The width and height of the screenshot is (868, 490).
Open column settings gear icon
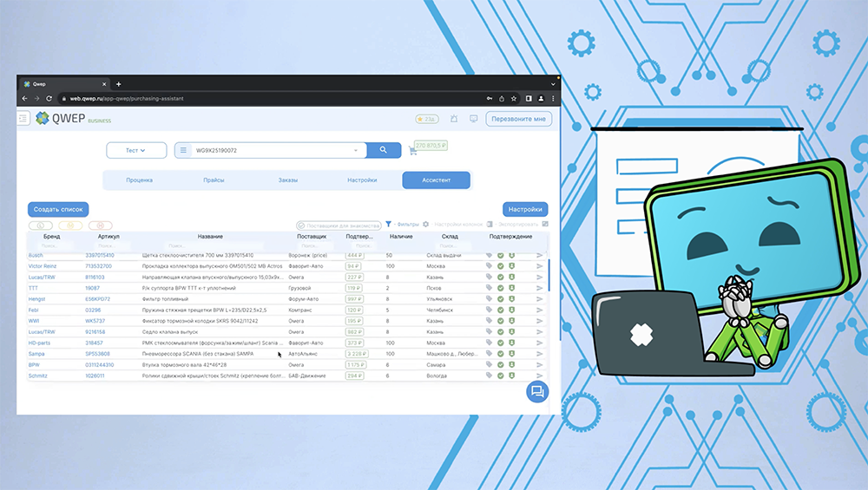click(425, 224)
